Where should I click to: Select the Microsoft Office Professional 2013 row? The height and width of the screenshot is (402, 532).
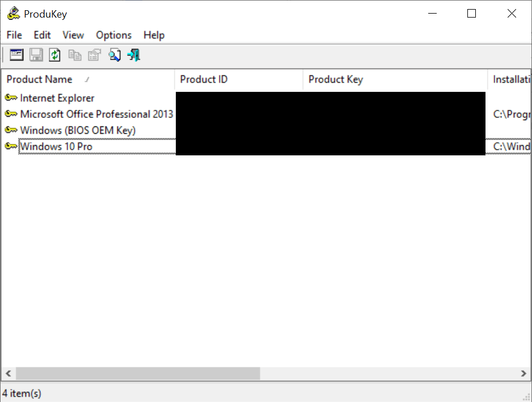266,114
